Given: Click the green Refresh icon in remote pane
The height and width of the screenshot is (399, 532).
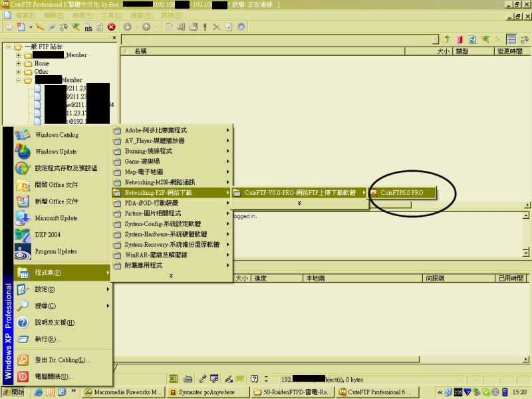Looking at the screenshot, I should click(472, 40).
